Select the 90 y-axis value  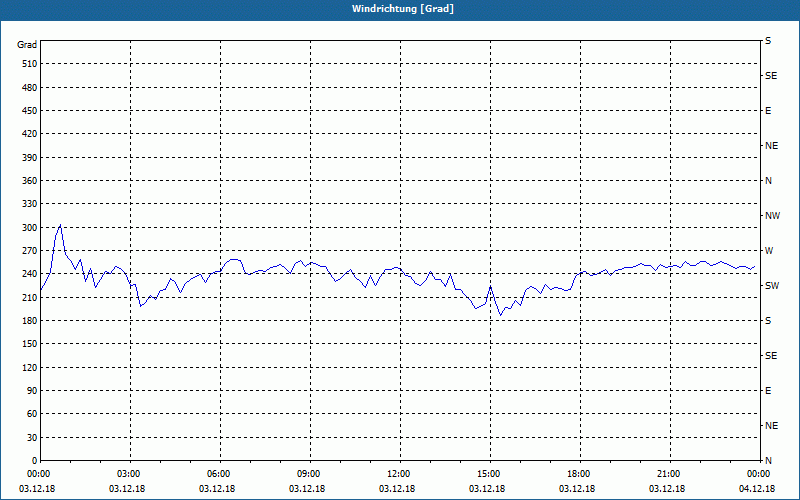point(32,391)
